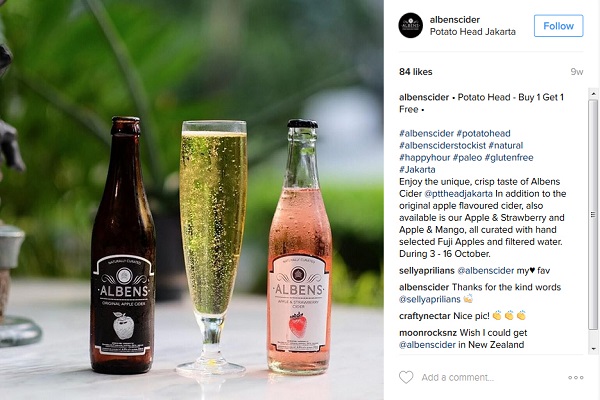Open the Potato Head Jakarta location
Image resolution: width=600 pixels, height=400 pixels.
tap(473, 32)
